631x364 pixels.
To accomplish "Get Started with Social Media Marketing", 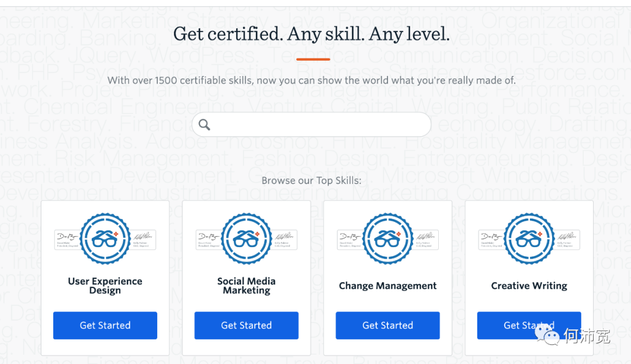I will pyautogui.click(x=247, y=325).
